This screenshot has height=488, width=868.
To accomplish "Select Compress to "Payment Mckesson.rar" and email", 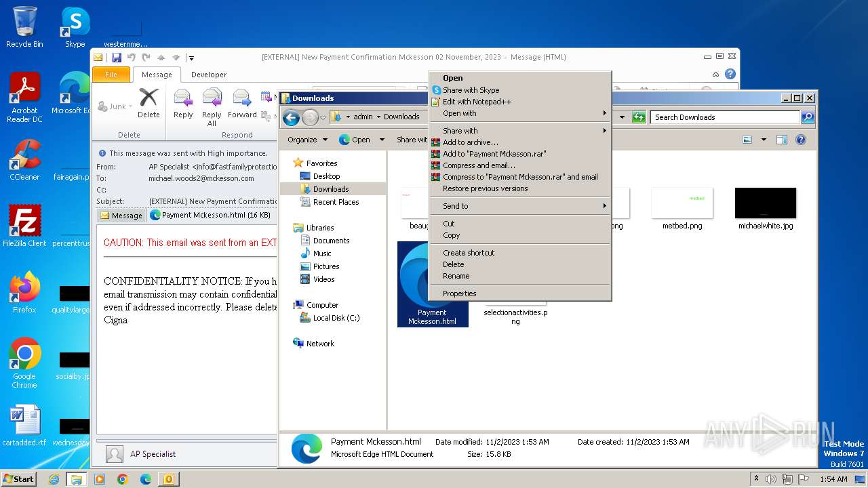I will point(520,177).
